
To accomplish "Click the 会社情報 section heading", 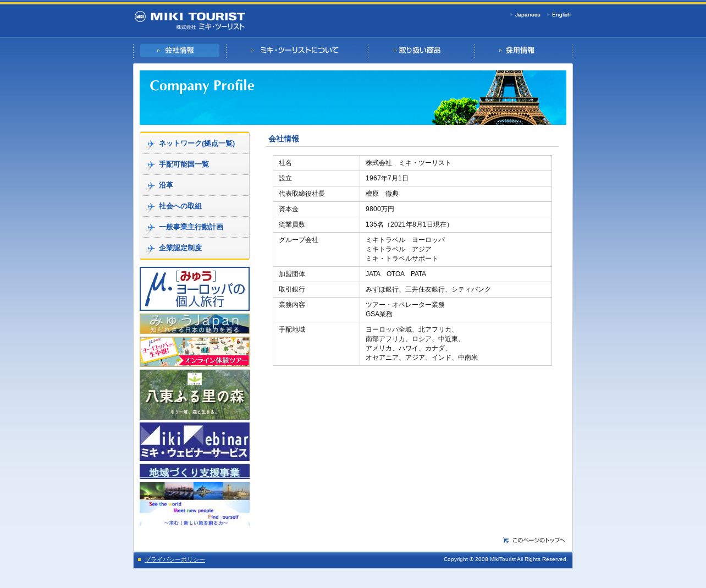I will point(284,139).
